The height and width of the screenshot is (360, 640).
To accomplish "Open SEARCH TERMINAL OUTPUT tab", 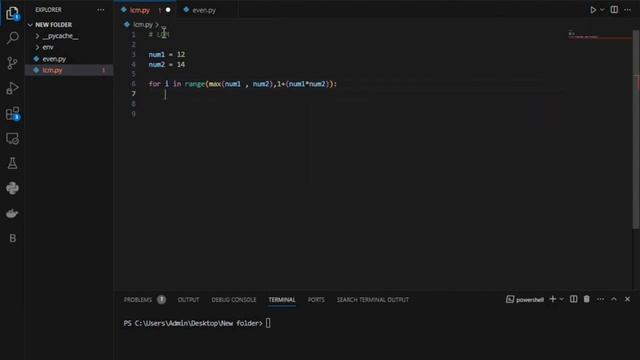I will [x=372, y=300].
